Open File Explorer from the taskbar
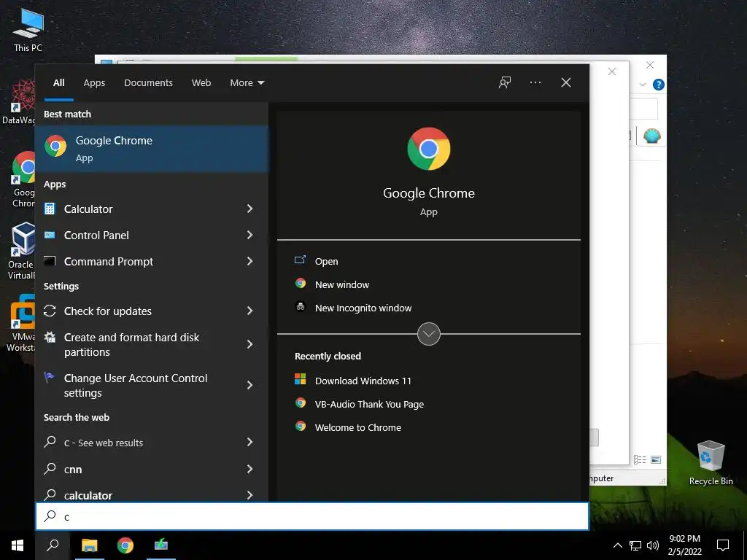 pyautogui.click(x=89, y=545)
